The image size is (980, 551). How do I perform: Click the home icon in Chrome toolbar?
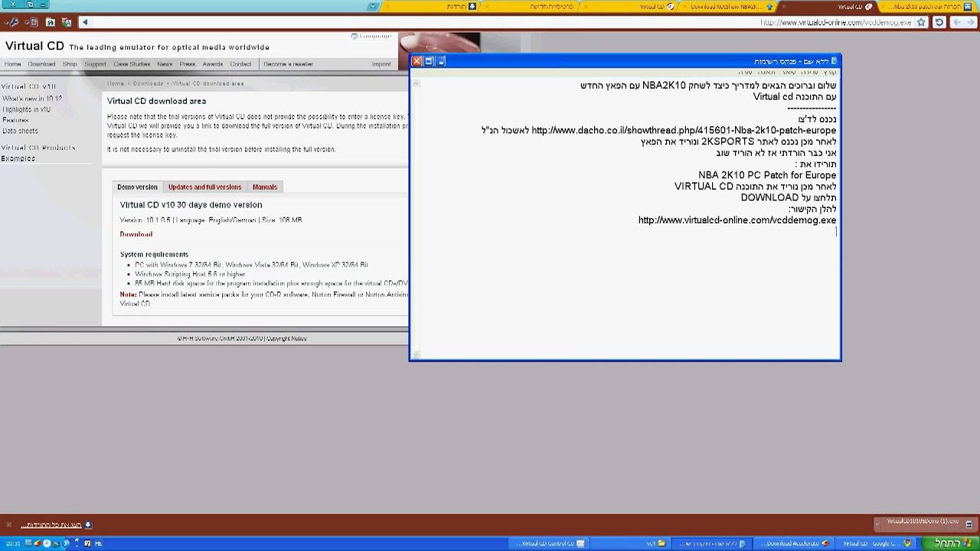tap(51, 22)
